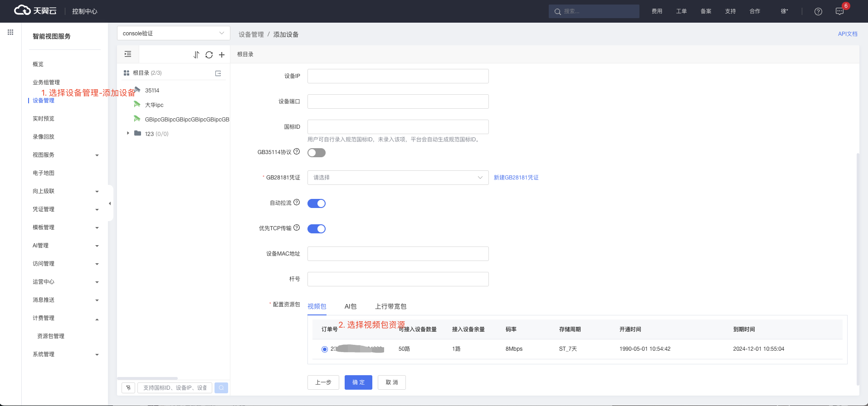The height and width of the screenshot is (406, 868).
Task: Disable the 优先TCP传输 toggle
Action: coord(317,229)
